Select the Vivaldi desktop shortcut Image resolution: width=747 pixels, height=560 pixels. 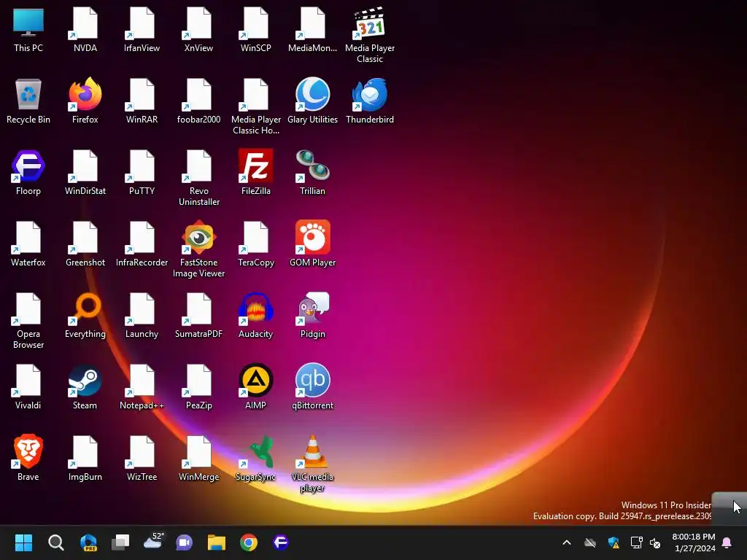coord(28,387)
